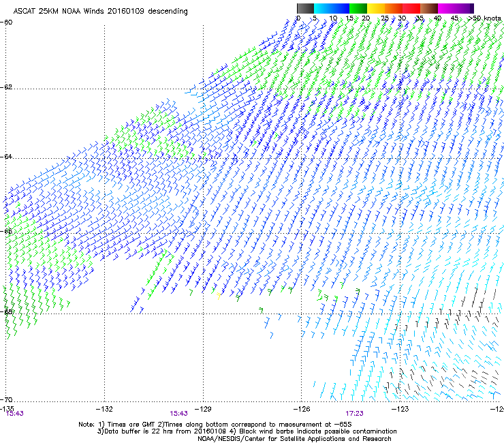504x443 pixels.
Task: Click the -126 longitude axis label
Action: [302, 409]
